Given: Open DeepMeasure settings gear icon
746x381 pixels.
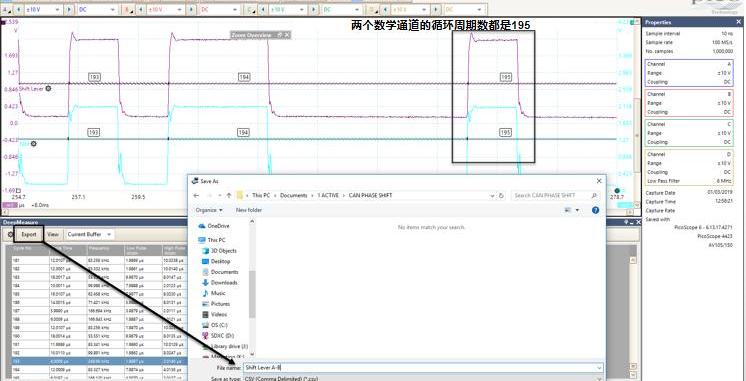Looking at the screenshot, I should [x=9, y=234].
